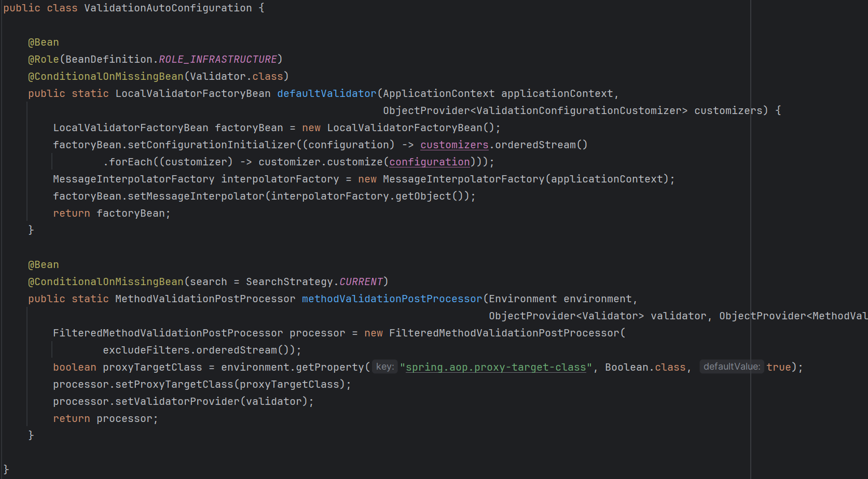Screen dimensions: 868x479
Task: Click Boolean.class argument
Action: 645,367
